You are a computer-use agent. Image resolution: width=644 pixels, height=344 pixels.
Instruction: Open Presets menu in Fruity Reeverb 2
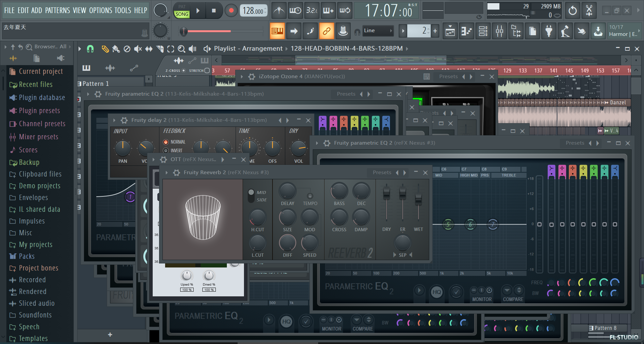(x=382, y=173)
